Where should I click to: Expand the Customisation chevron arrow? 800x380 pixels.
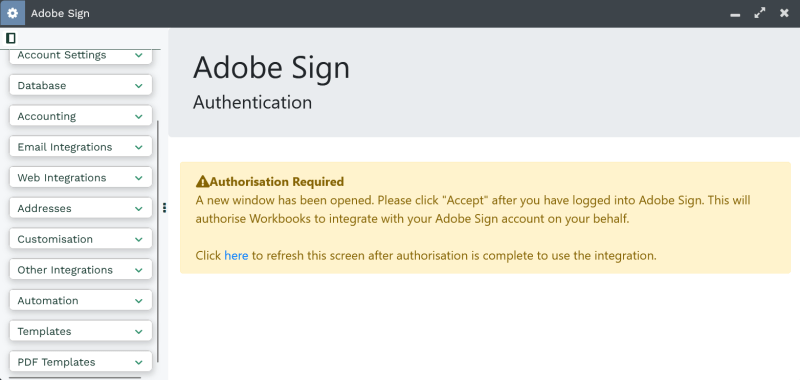139,239
